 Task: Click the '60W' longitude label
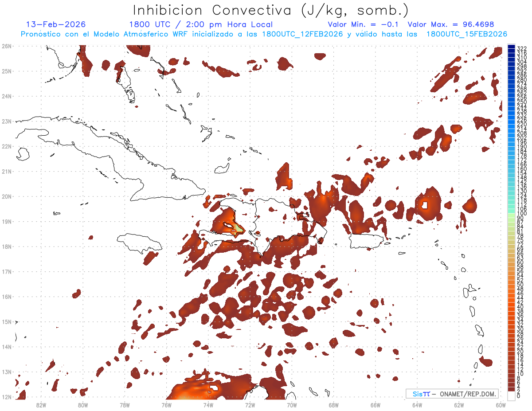tap(501, 405)
